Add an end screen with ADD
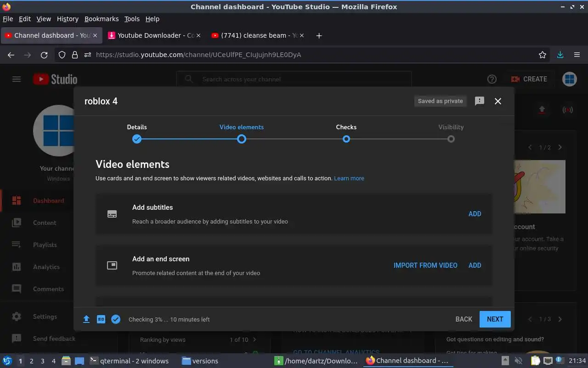This screenshot has width=588, height=368. (x=475, y=265)
